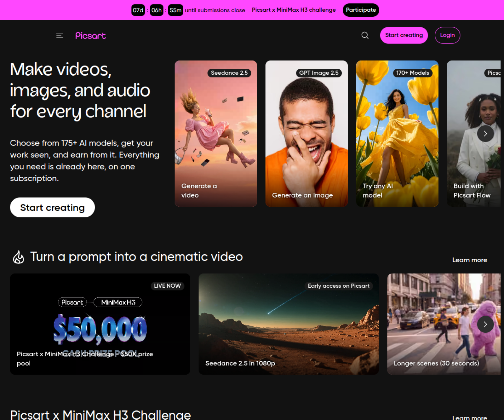Image resolution: width=504 pixels, height=420 pixels.
Task: Advance the cinematic video carousel arrow
Action: coord(485,324)
